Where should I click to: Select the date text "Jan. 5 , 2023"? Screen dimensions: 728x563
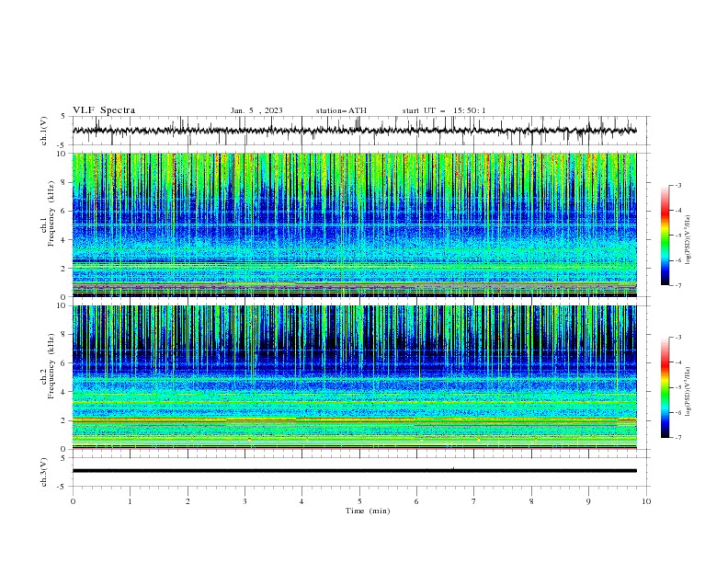tap(256, 110)
